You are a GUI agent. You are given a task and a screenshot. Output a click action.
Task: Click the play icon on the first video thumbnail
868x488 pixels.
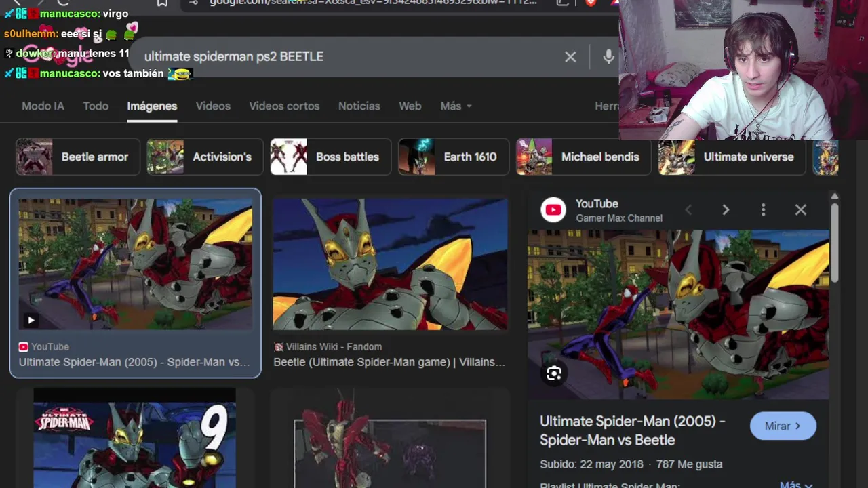31,320
